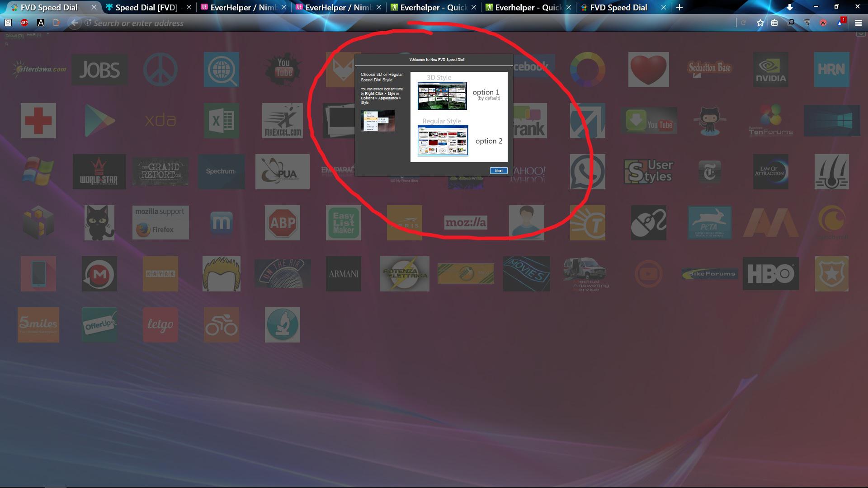Open the NVIDIA dial
Image resolution: width=868 pixels, height=488 pixels.
click(x=771, y=70)
